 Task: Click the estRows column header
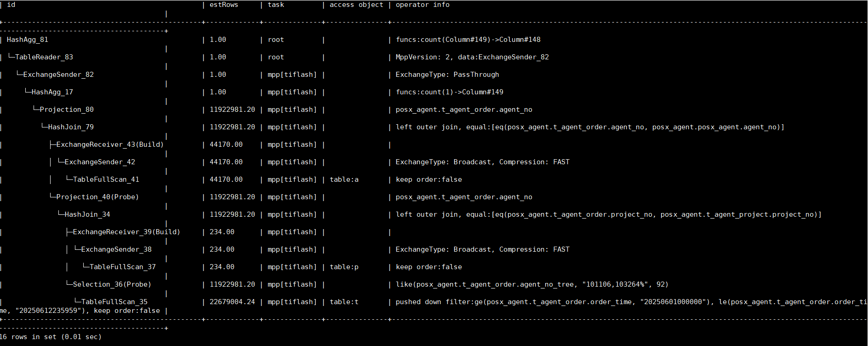click(x=224, y=5)
